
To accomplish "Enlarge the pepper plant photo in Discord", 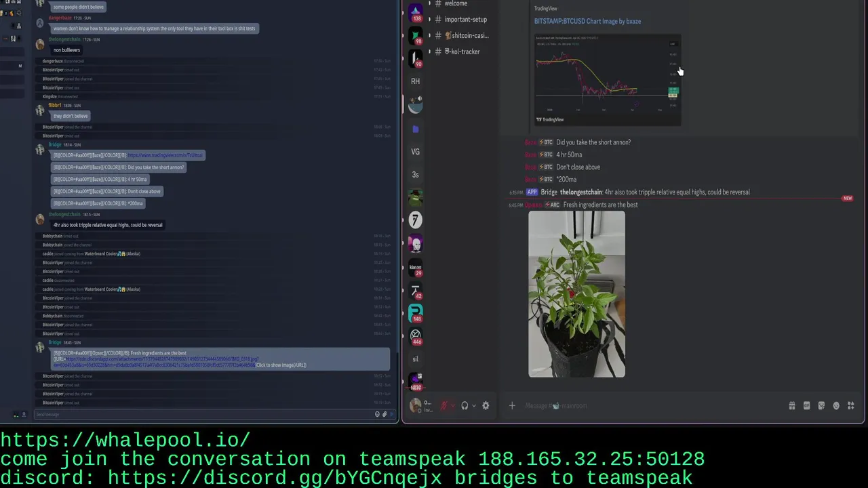I will pyautogui.click(x=577, y=294).
